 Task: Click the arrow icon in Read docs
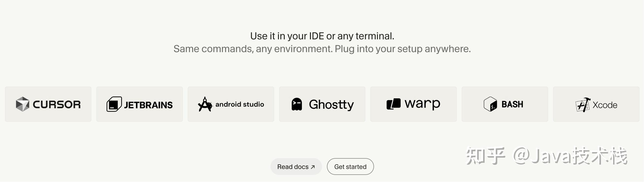click(313, 167)
